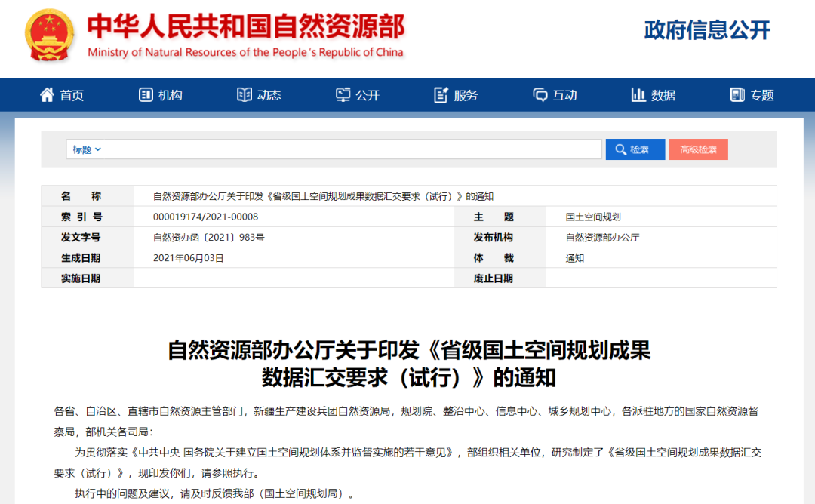Viewport: 815px width, 504px height.
Task: Select index number 000019174/2021-00008
Action: (x=205, y=217)
